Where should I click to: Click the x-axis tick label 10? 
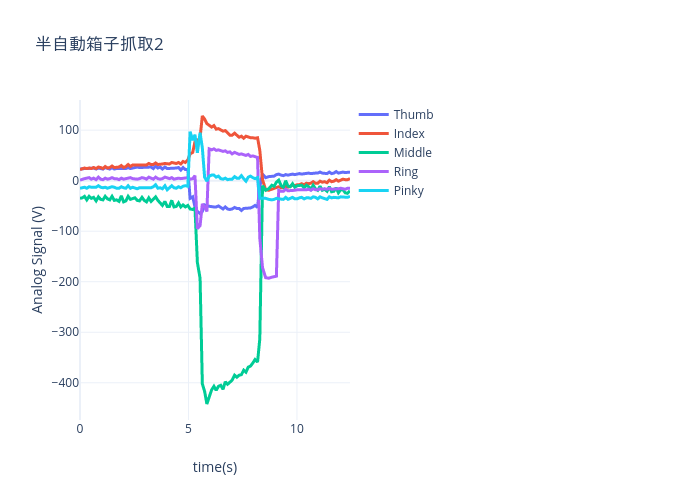click(x=297, y=429)
